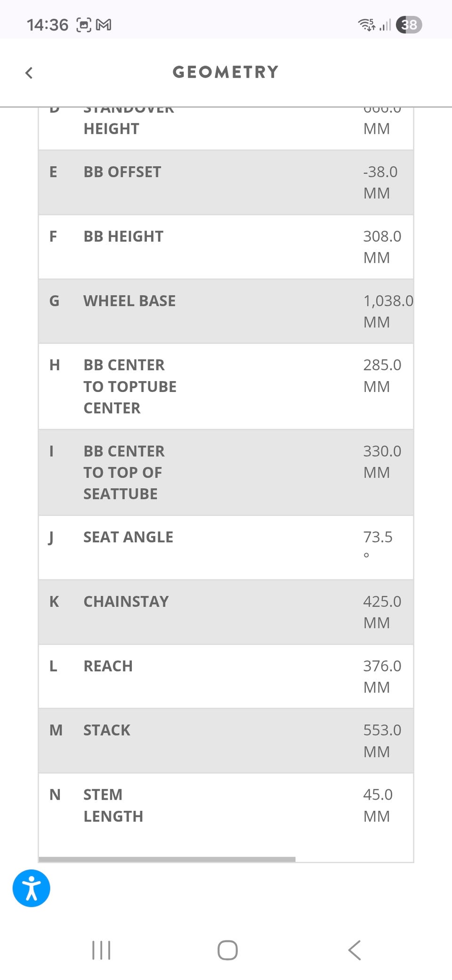
Task: Click the horizontal scrollbar below the geometry table
Action: [x=167, y=859]
